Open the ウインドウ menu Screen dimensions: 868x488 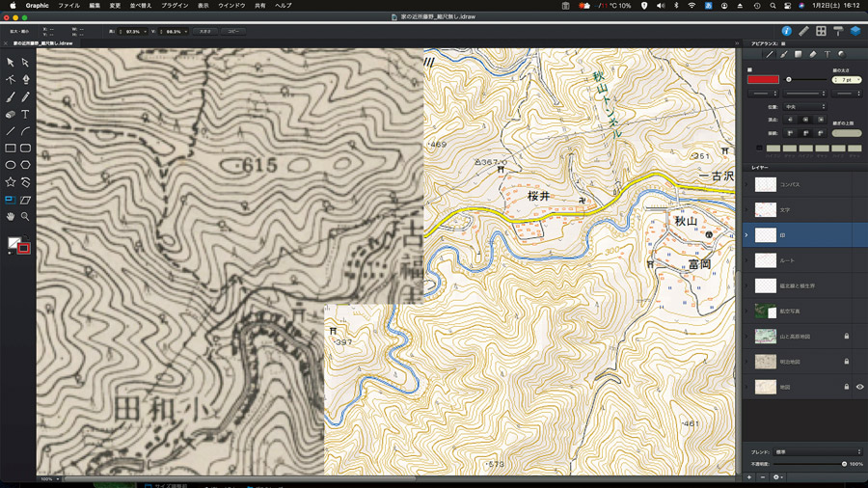click(x=231, y=6)
